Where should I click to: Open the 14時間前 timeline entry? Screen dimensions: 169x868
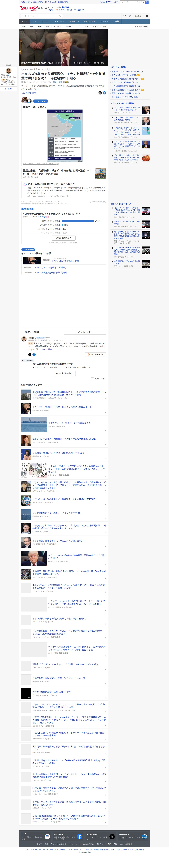(51, 273)
